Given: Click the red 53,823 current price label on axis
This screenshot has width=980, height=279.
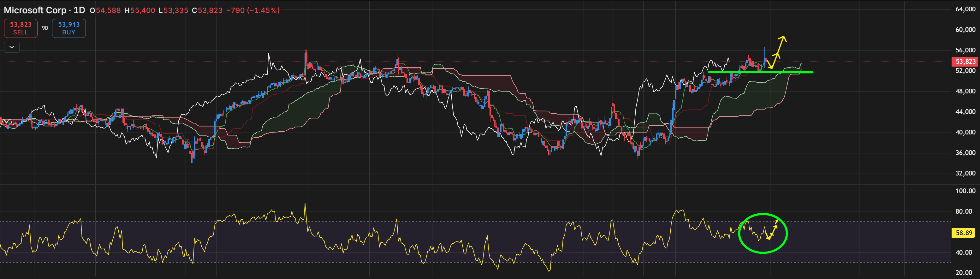Looking at the screenshot, I should [x=965, y=62].
